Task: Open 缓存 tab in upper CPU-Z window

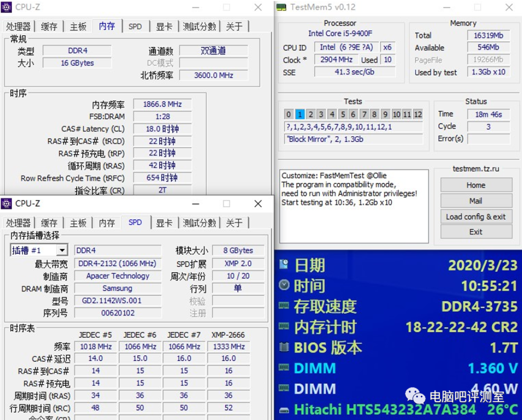Action: click(49, 27)
